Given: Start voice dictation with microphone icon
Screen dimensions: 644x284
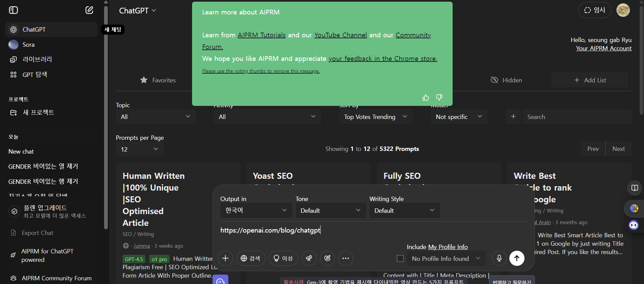Looking at the screenshot, I should [499, 258].
